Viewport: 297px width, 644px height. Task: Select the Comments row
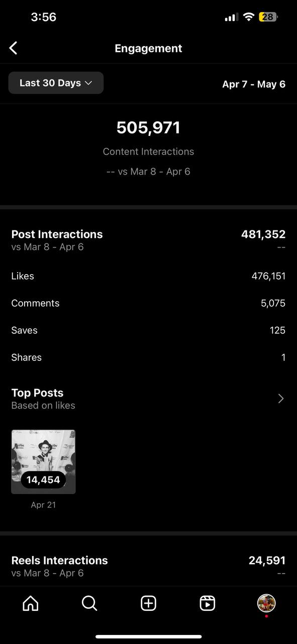point(148,303)
